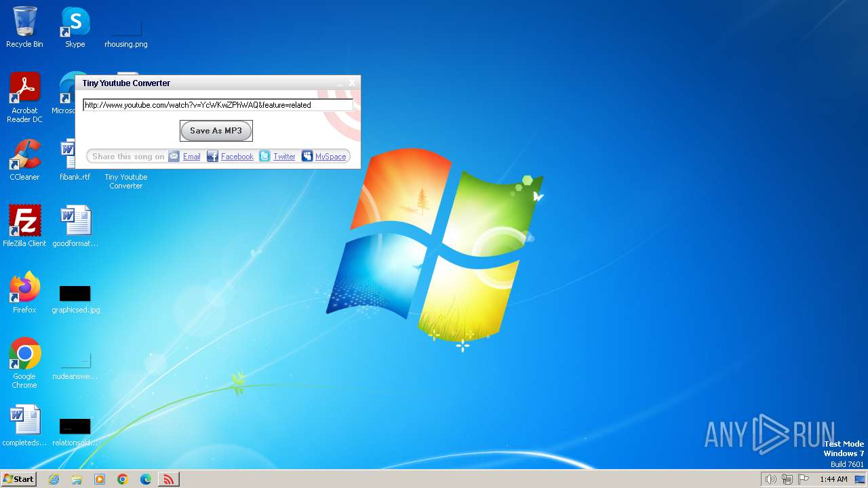Open Chrome from the taskbar
The height and width of the screenshot is (488, 868).
123,479
